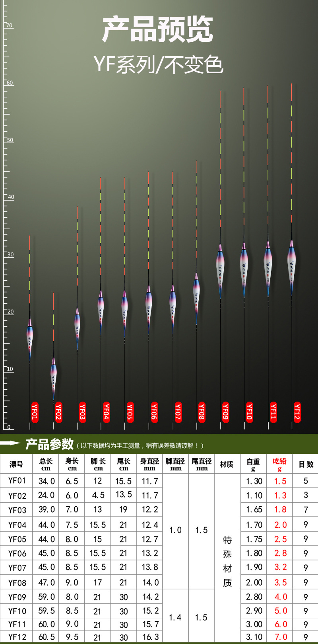Click the YF系列/不变色 subtitle
The height and width of the screenshot is (644, 318).
tap(159, 65)
